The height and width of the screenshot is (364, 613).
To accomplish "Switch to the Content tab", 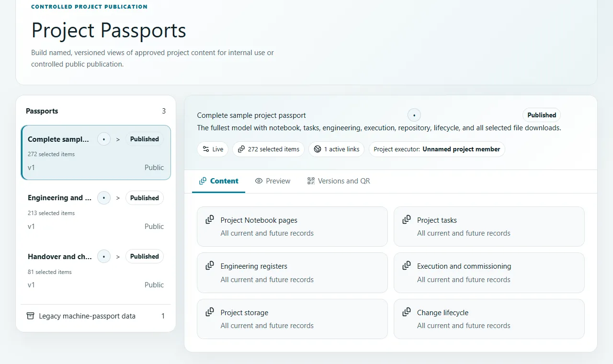I will (218, 181).
